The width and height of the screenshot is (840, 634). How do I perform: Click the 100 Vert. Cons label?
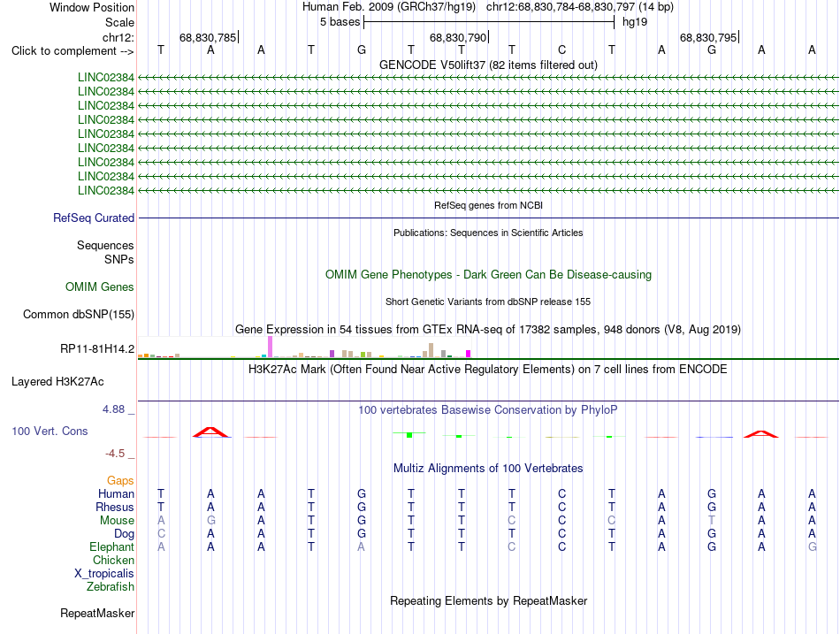tap(50, 431)
